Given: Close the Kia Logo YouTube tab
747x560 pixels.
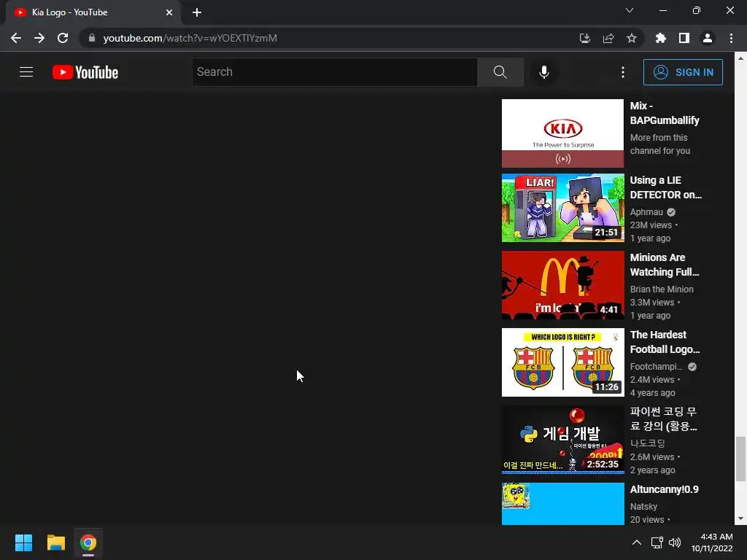Looking at the screenshot, I should tap(169, 12).
